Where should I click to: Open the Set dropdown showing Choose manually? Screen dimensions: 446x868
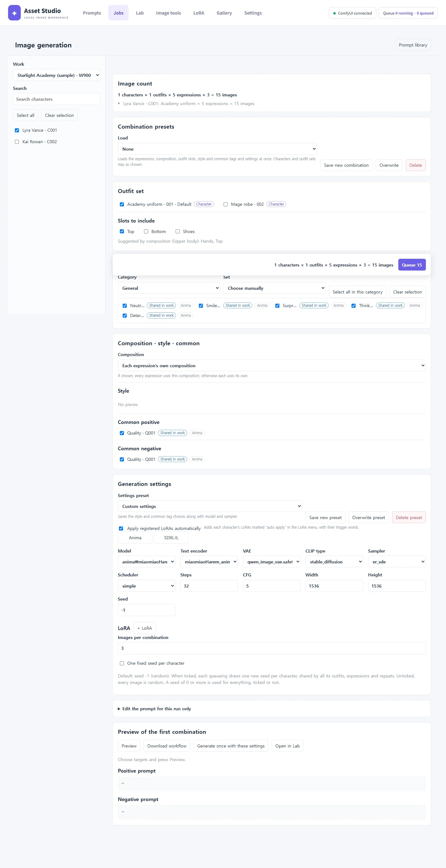point(274,288)
